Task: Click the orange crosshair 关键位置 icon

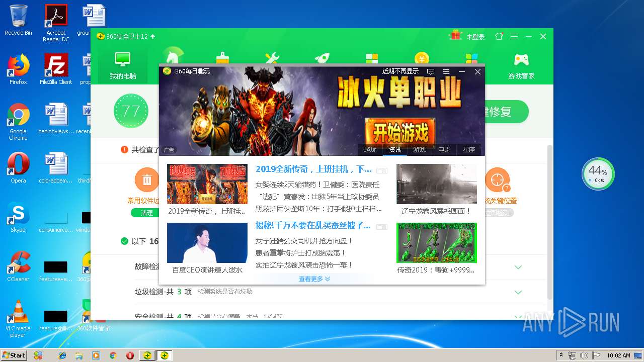Action: 497,180
